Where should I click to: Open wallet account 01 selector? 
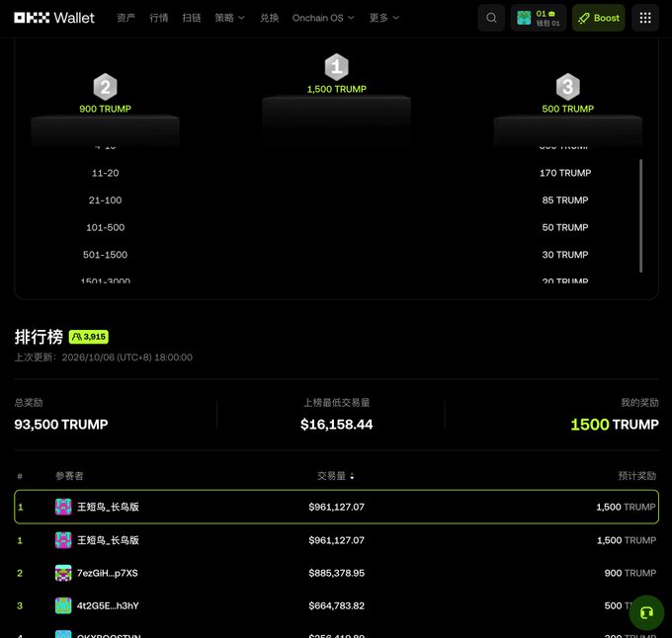point(539,18)
